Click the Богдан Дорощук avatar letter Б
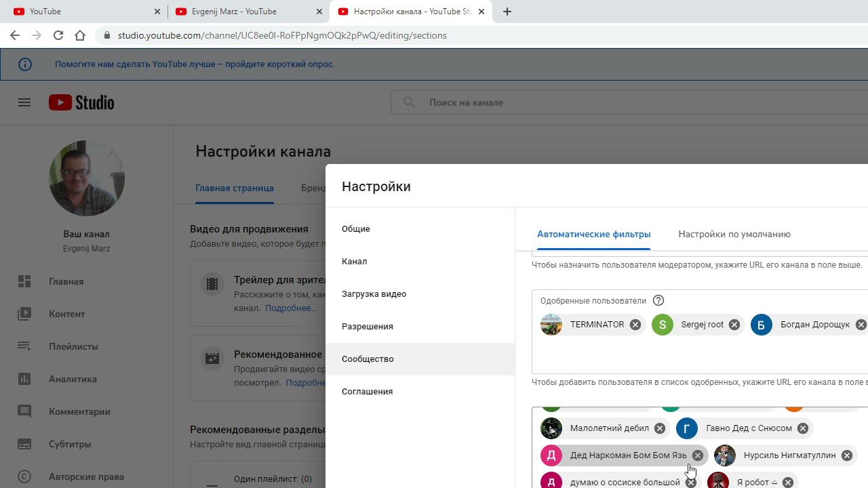The width and height of the screenshot is (868, 488). point(762,325)
